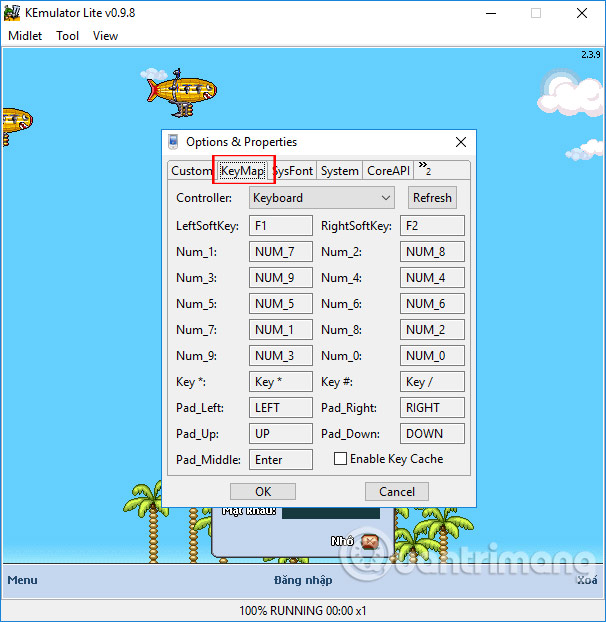Viewport: 606px width, 622px height.
Task: Switch to the Custom tab
Action: pos(191,171)
